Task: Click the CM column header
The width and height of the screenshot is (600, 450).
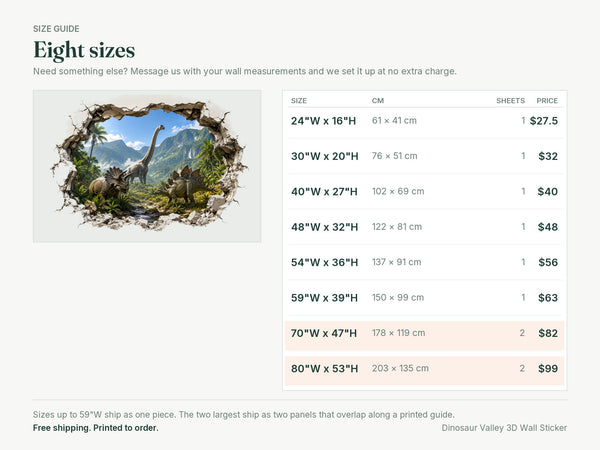Action: click(x=378, y=101)
